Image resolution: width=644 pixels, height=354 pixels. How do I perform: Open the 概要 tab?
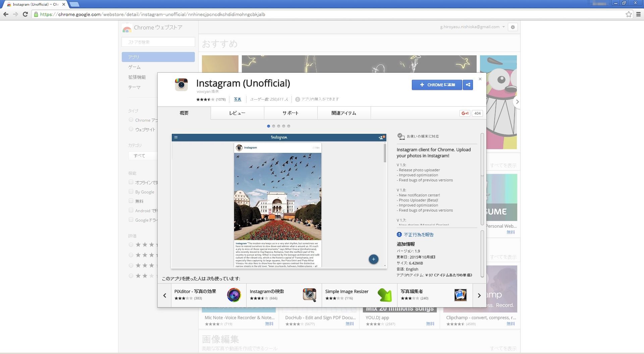184,113
